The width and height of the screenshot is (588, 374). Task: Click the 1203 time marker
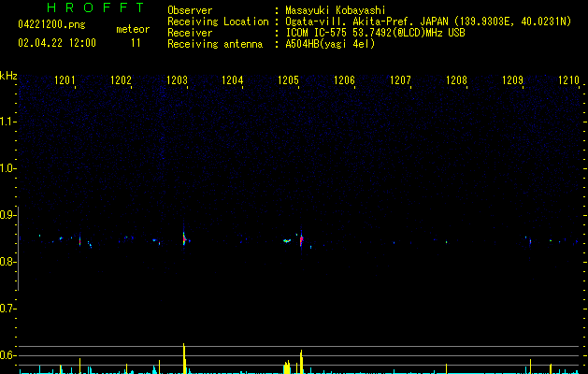177,80
